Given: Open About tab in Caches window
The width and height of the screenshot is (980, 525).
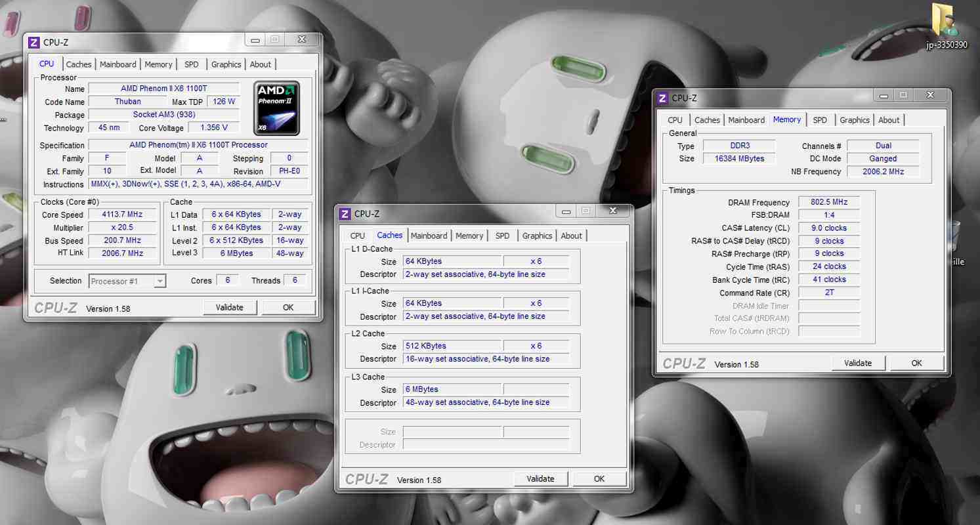Looking at the screenshot, I should [572, 236].
